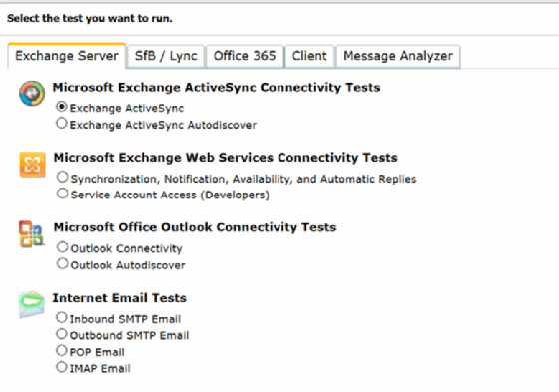This screenshot has height=392, width=559.
Task: Select the IMAP Email radio button
Action: coord(62,367)
